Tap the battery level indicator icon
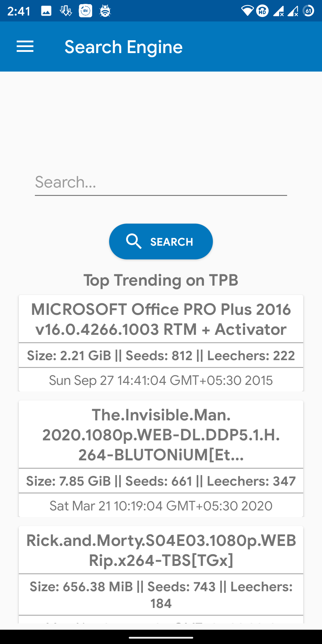The width and height of the screenshot is (322, 644). [x=308, y=11]
